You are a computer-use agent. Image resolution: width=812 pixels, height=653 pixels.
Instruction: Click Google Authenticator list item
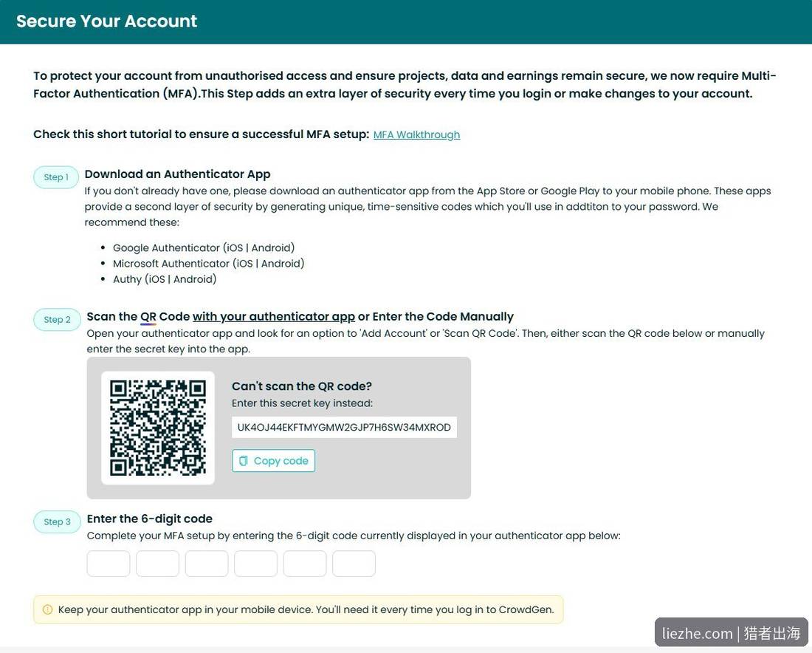click(204, 247)
